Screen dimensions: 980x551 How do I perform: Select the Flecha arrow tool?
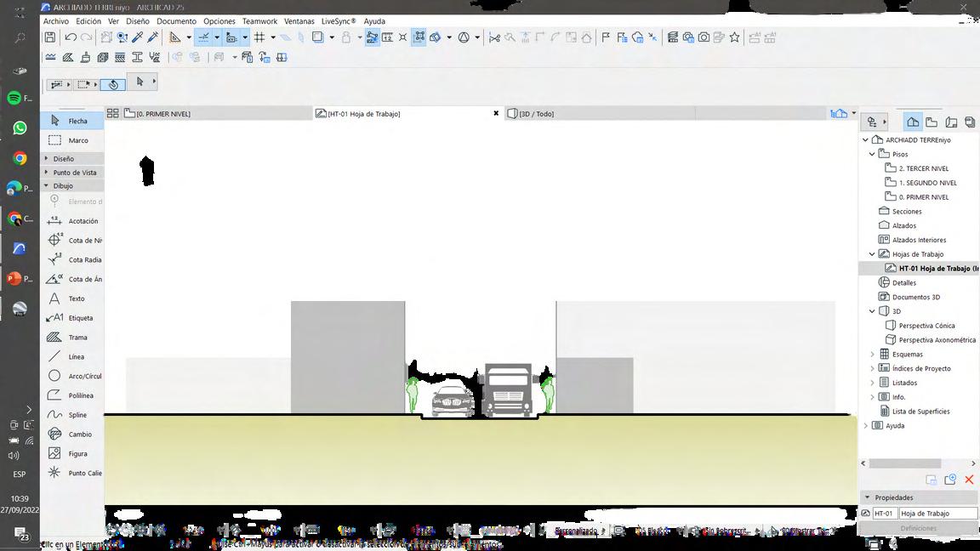[72, 121]
